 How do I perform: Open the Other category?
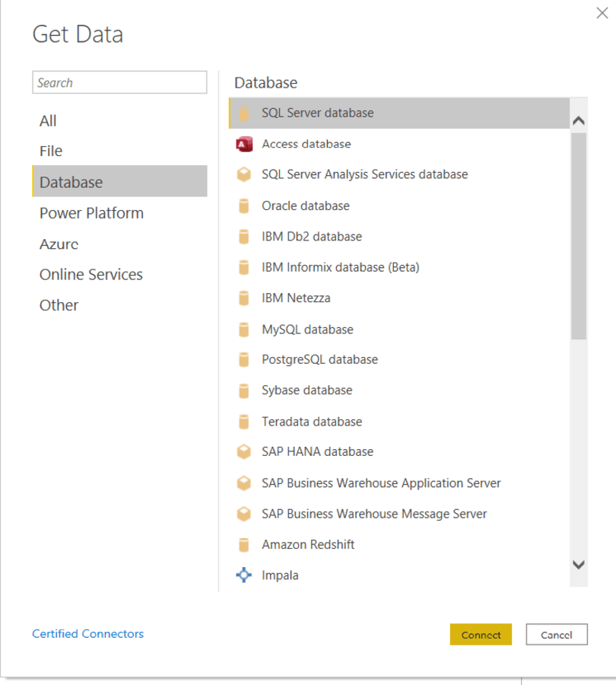point(119,305)
